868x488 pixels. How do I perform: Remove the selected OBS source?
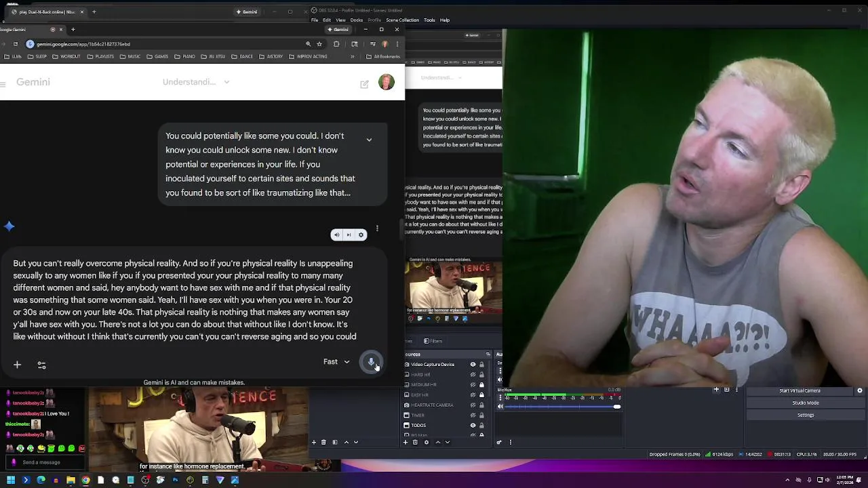[415, 443]
